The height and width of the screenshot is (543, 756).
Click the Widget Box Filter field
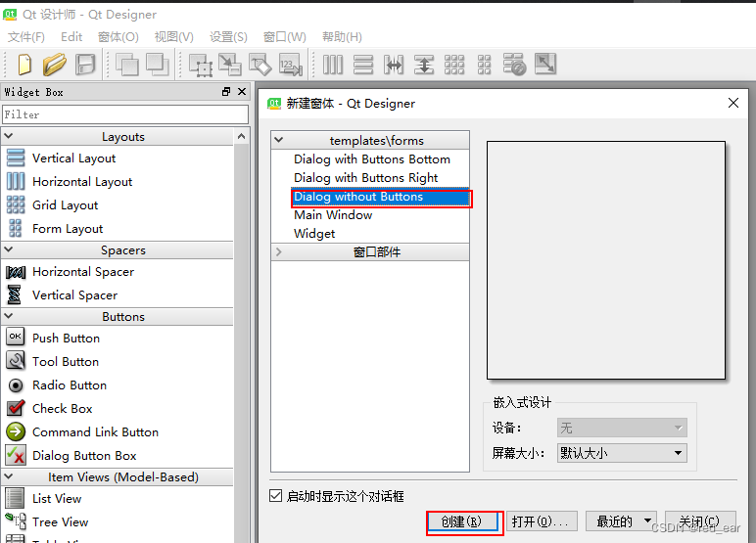pyautogui.click(x=125, y=114)
